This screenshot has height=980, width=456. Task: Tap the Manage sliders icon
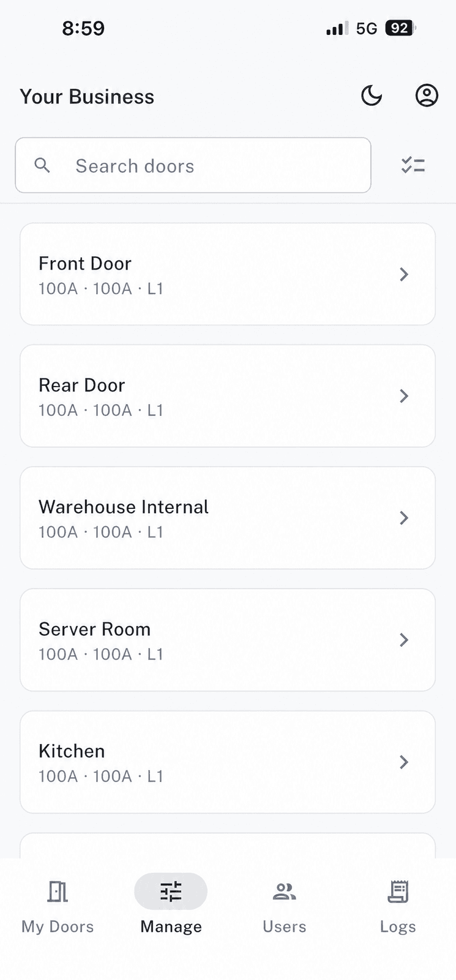point(171,891)
